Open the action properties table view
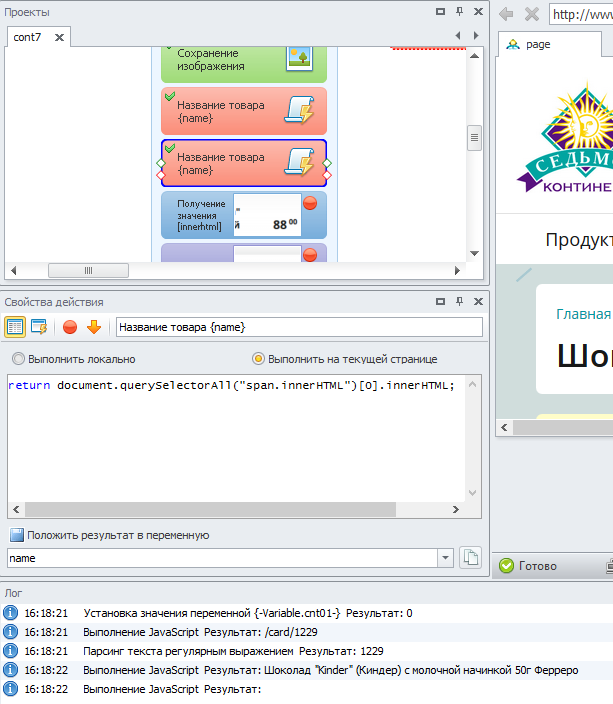This screenshot has height=704, width=613. point(15,327)
